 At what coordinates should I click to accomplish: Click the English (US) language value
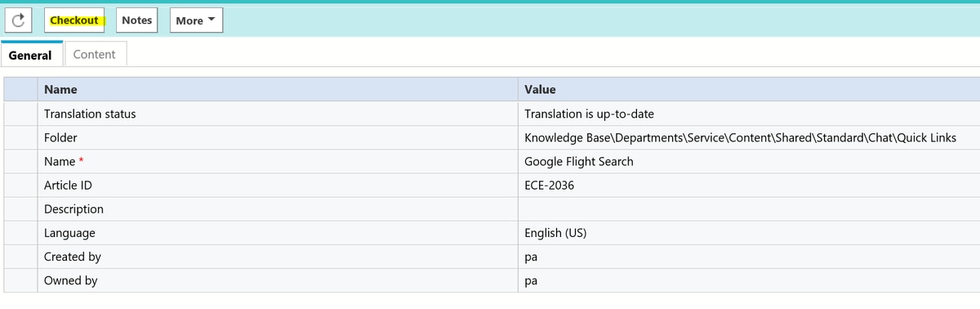click(555, 233)
